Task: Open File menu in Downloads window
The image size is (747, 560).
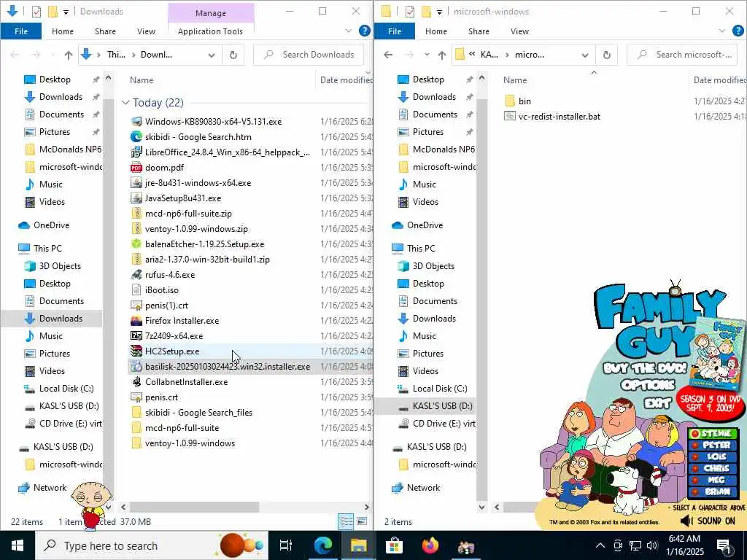Action: coord(21,31)
